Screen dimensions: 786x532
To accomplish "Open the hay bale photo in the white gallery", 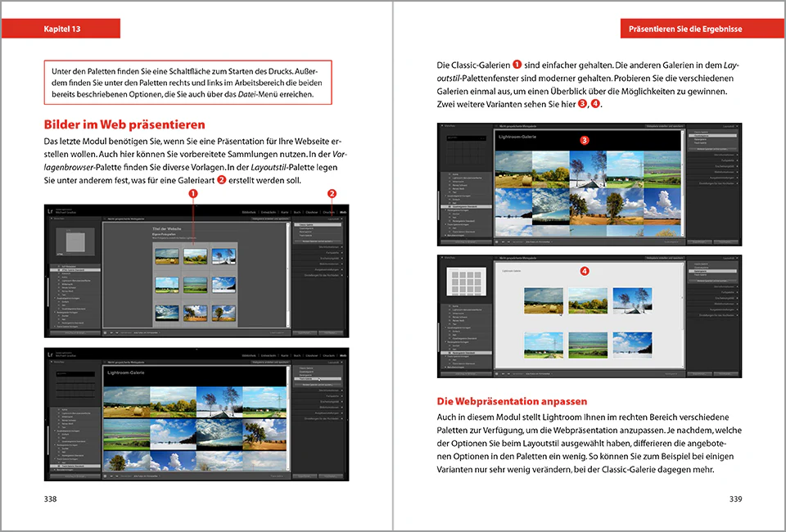I will click(x=544, y=300).
